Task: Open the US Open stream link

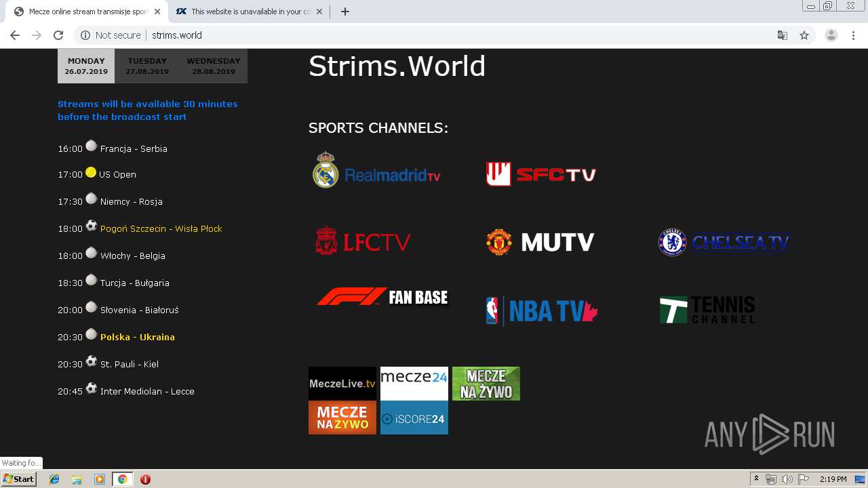Action: 117,174
